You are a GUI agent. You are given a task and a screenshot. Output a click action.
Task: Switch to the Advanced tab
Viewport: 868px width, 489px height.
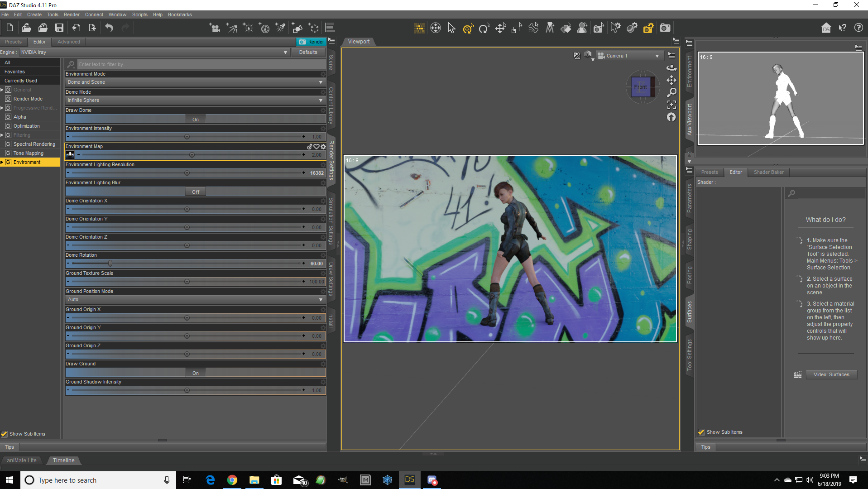[69, 42]
